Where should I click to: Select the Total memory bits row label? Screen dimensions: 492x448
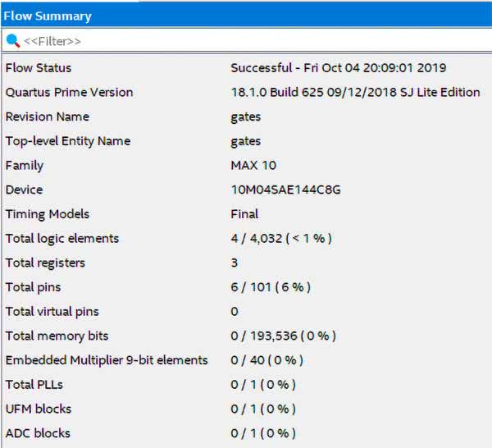coord(57,336)
